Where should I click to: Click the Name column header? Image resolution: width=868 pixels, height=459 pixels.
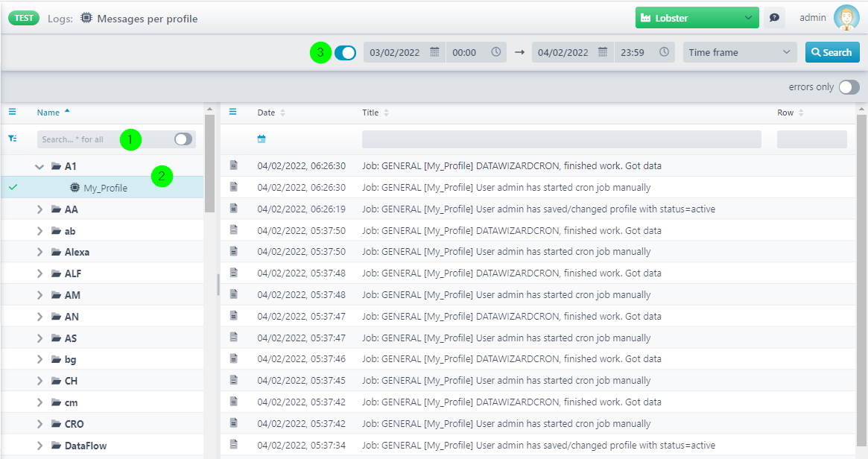48,113
